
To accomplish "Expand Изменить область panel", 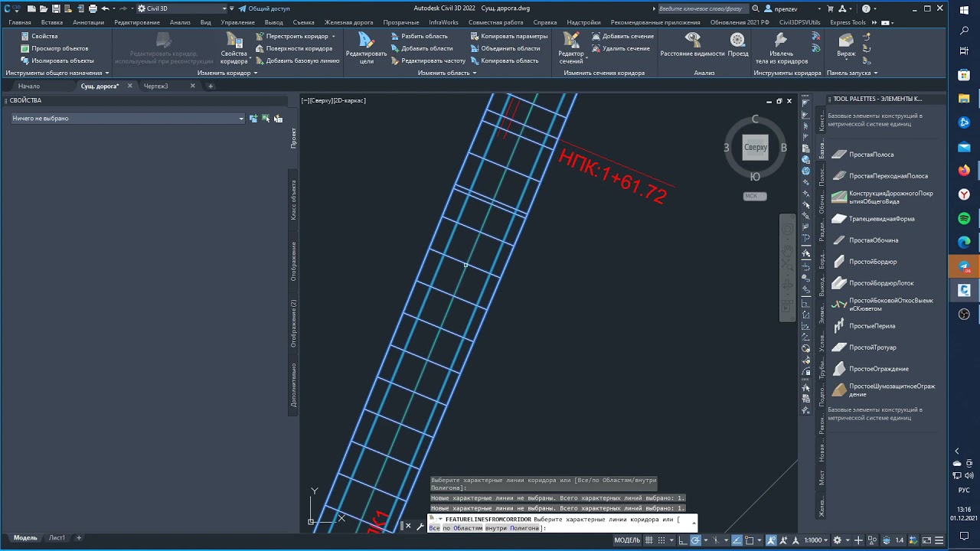I will coord(447,73).
